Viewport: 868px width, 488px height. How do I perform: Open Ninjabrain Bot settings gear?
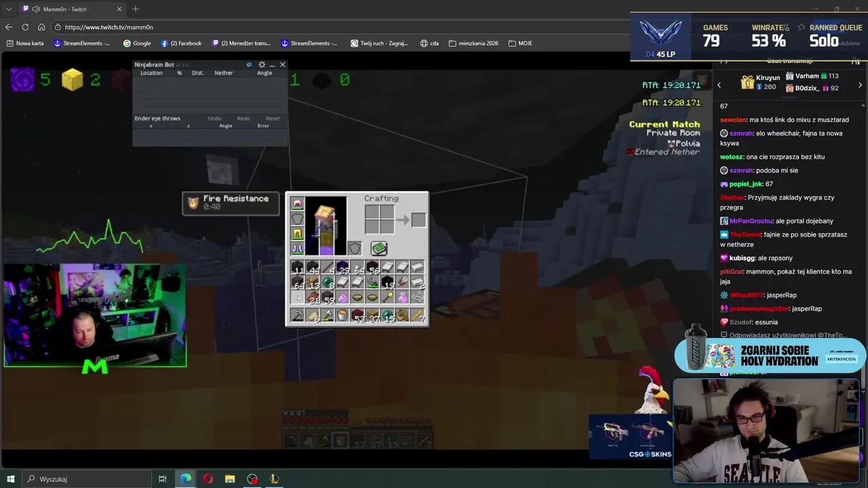click(262, 64)
